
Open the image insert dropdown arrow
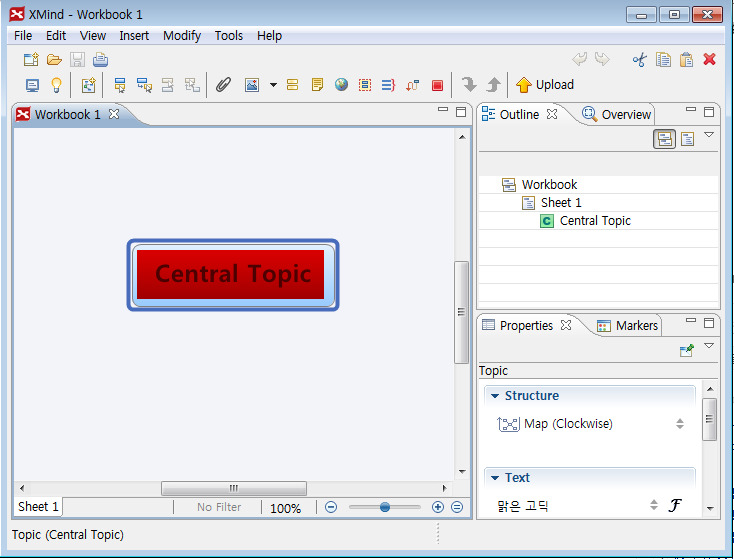click(273, 85)
